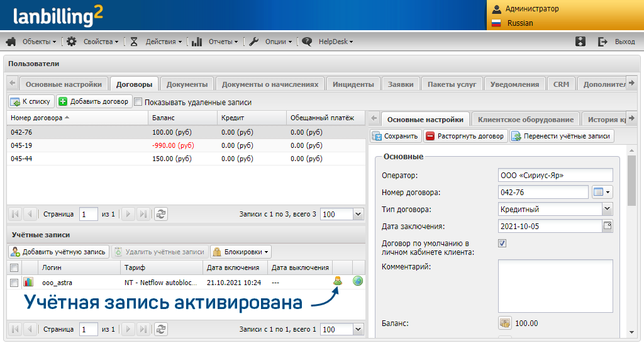Open the Пакеты услуг tab
The height and width of the screenshot is (343, 644).
[452, 84]
